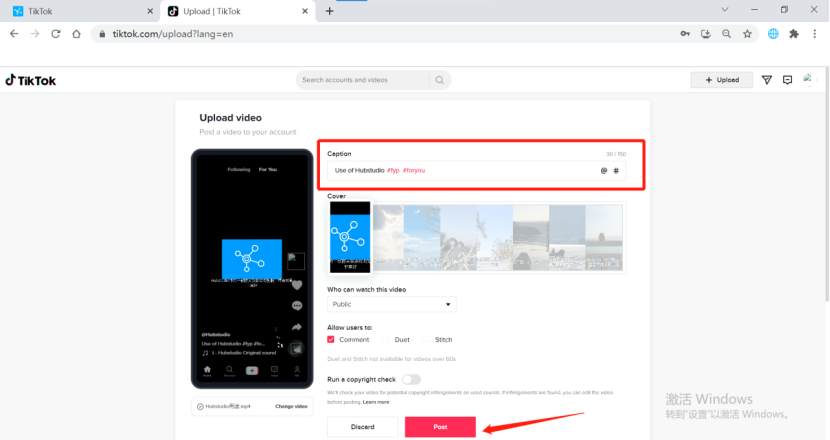Click the Upload button in header
Image resolution: width=830 pixels, height=440 pixels.
coord(722,80)
